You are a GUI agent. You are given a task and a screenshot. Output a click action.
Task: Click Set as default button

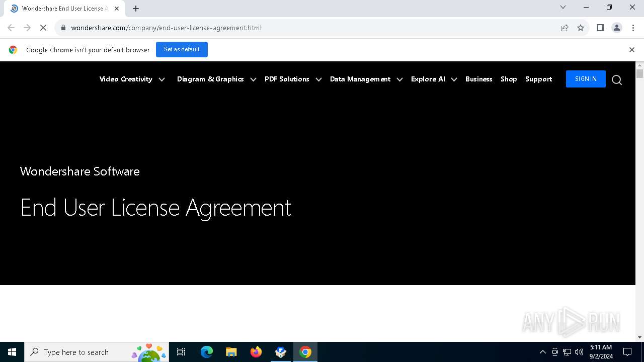[182, 49]
